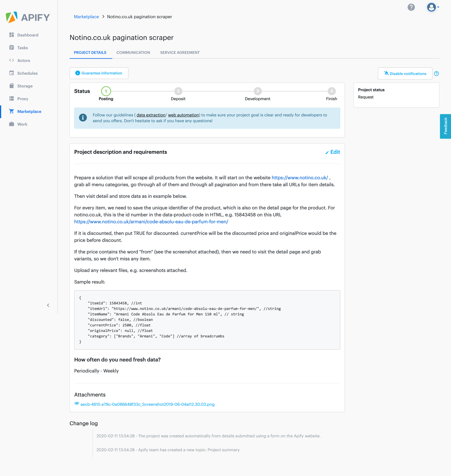The height and width of the screenshot is (476, 451).
Task: Click change log entry 'project was created automatically'
Action: 208,436
